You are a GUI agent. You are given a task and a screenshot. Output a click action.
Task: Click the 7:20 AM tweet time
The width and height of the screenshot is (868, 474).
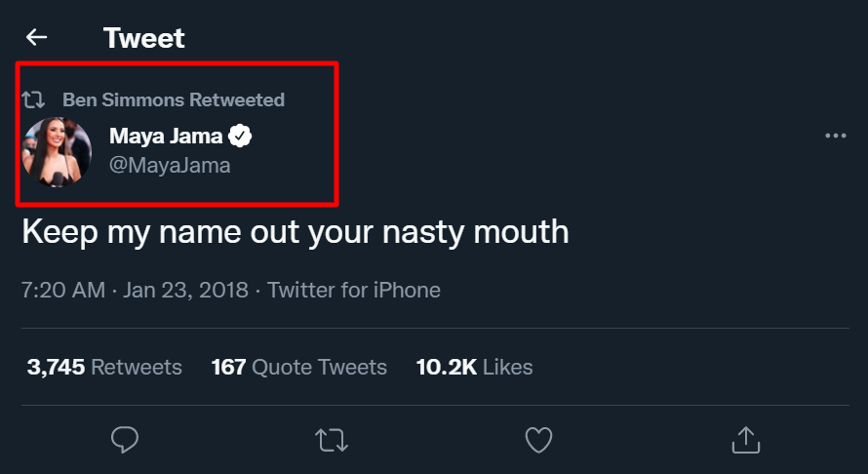(62, 290)
